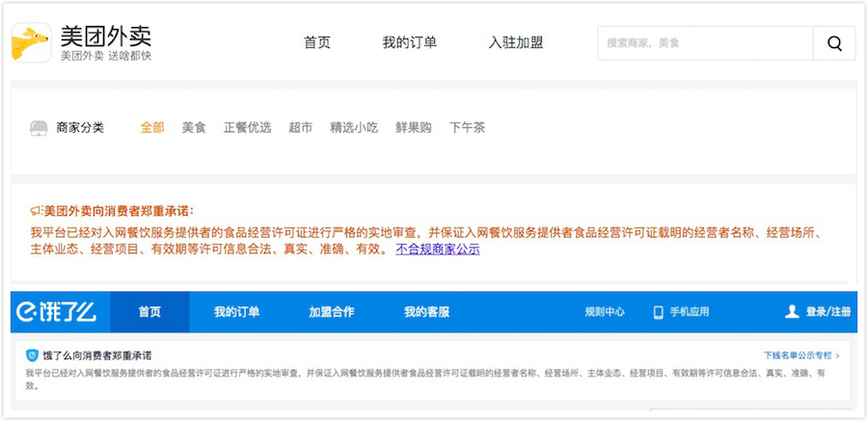Click the megaphone icon by Meituan promise
The image size is (868, 422).
(x=36, y=211)
